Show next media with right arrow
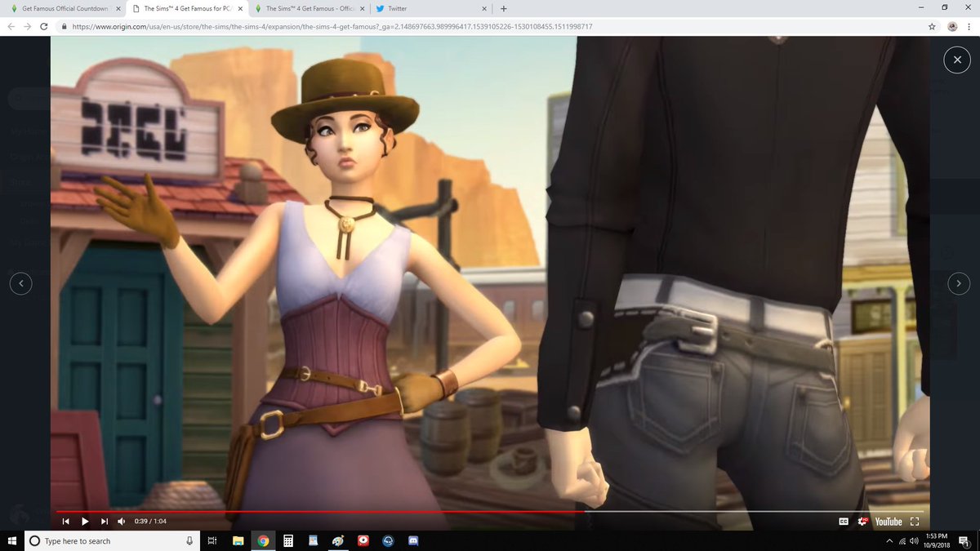Screen dimensions: 980x551 (x=959, y=283)
